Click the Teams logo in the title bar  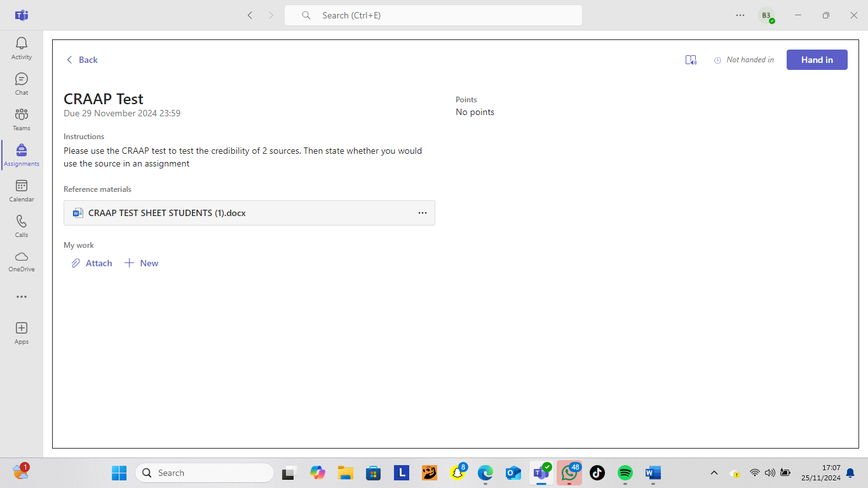pyautogui.click(x=22, y=15)
